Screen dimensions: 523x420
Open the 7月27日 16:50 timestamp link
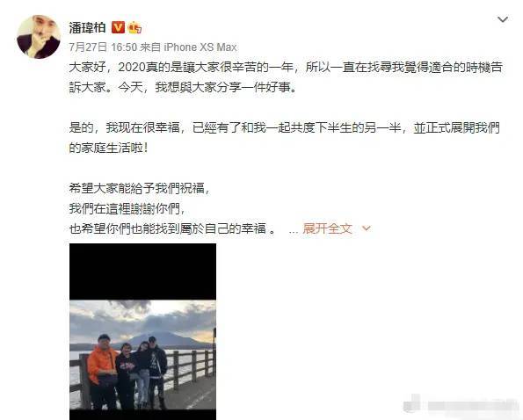[103, 47]
